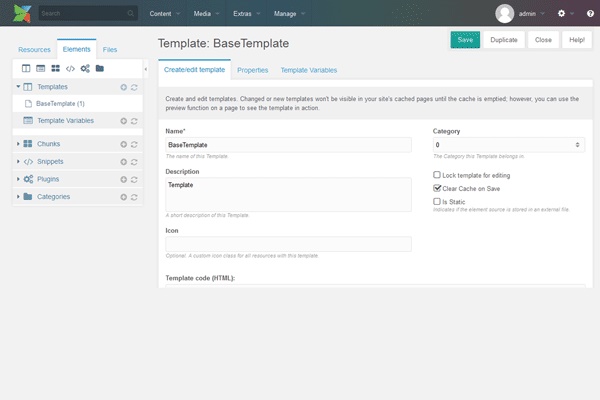
Task: Refresh the Categories row
Action: [134, 197]
